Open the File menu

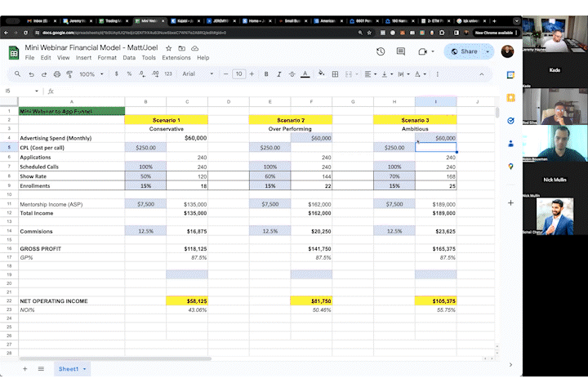point(29,58)
